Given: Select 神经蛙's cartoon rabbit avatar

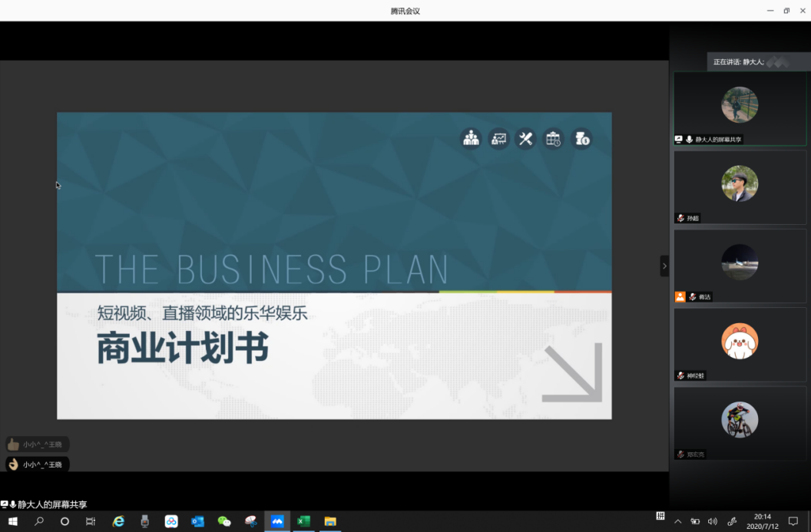Looking at the screenshot, I should coord(740,341).
